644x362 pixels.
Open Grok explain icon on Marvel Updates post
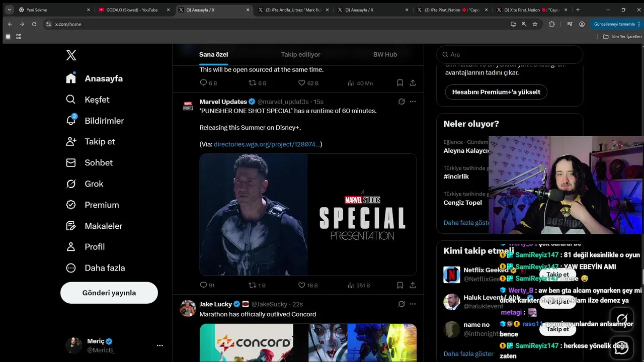[x=401, y=102]
